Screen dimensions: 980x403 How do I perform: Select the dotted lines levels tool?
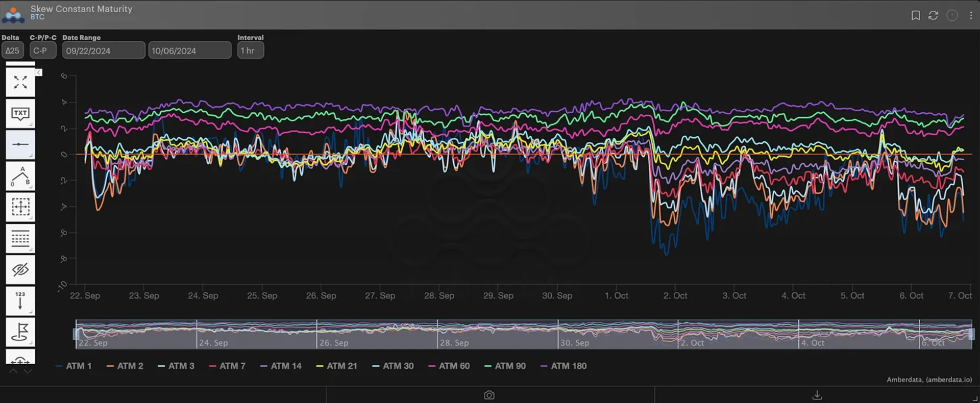(20, 238)
